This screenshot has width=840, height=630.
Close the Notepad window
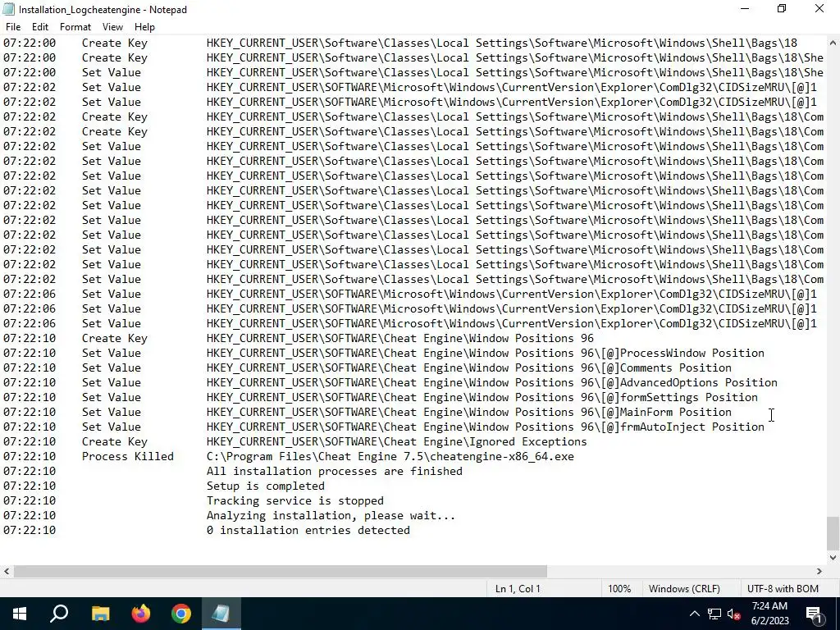click(x=819, y=8)
